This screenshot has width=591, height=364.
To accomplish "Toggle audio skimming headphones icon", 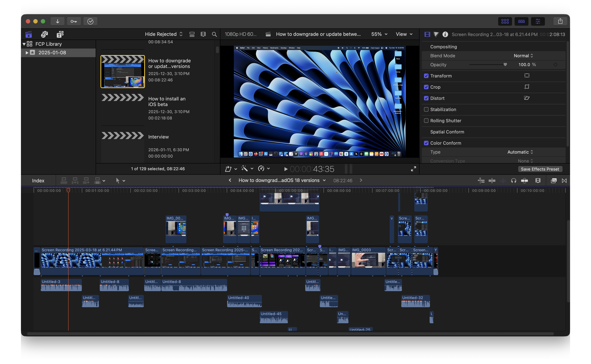I will tap(513, 181).
